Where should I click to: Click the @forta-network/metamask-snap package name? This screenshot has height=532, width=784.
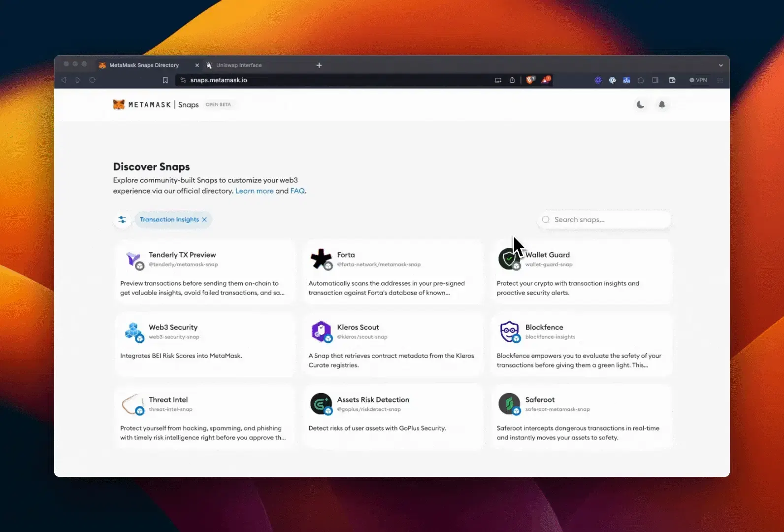[379, 265]
